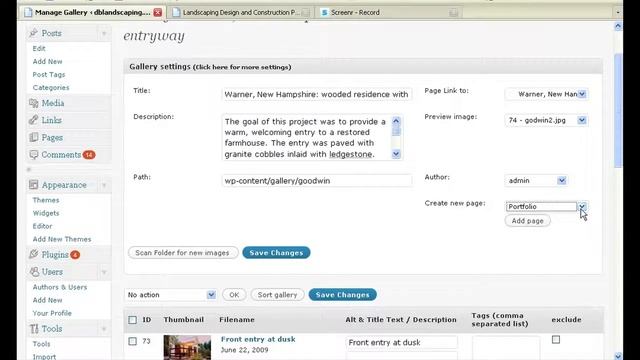Image resolution: width=640 pixels, height=360 pixels.
Task: Click the Tools icon in sidebar
Action: (x=34, y=329)
